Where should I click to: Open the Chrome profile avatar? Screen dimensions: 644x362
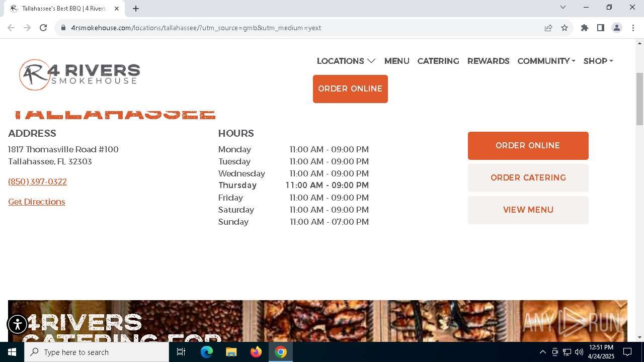point(617,28)
